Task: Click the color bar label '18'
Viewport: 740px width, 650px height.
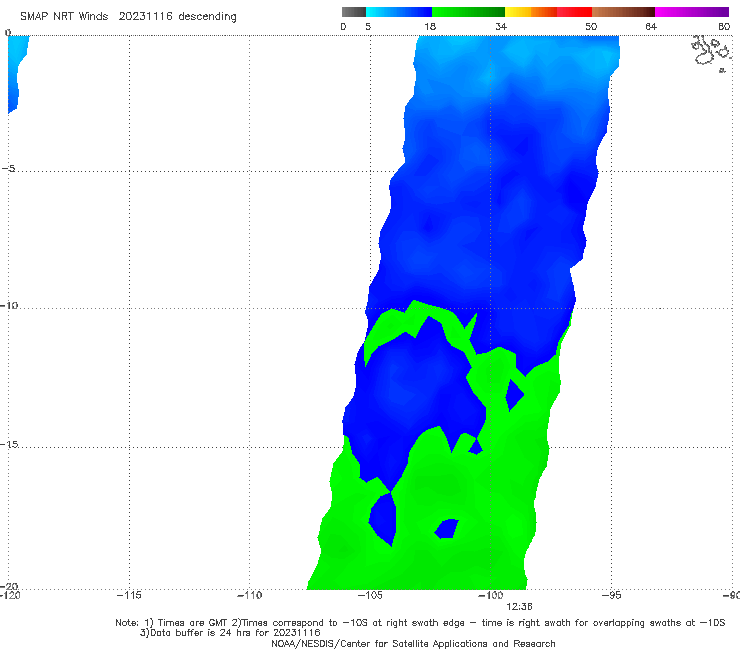Action: coord(430,27)
